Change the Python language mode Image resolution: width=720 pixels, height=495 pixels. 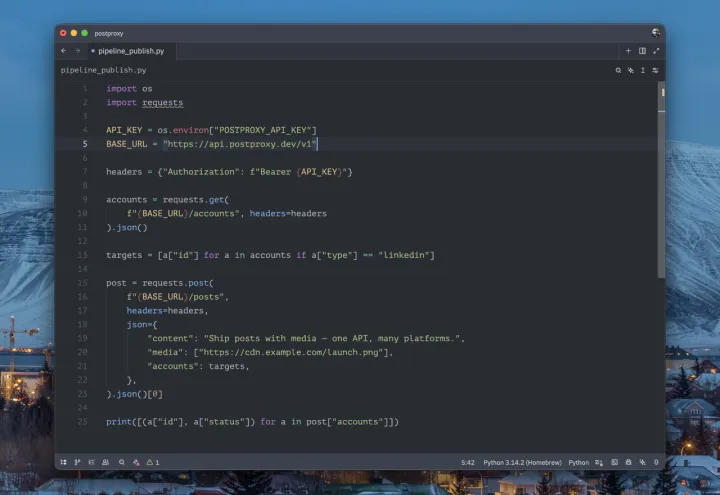click(x=579, y=462)
